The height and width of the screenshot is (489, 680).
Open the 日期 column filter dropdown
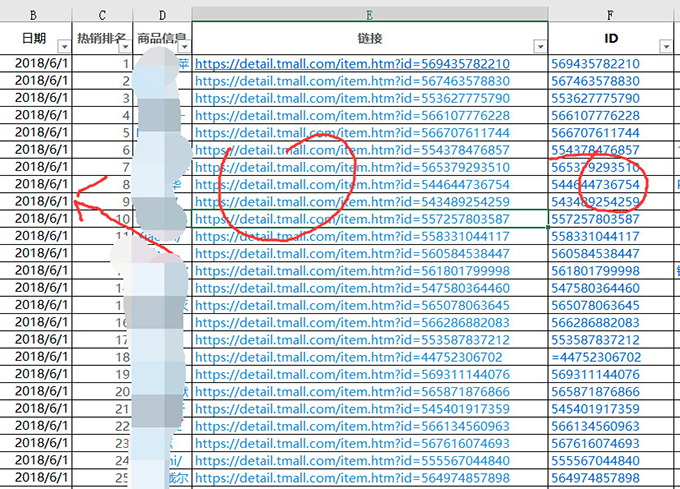[x=64, y=46]
